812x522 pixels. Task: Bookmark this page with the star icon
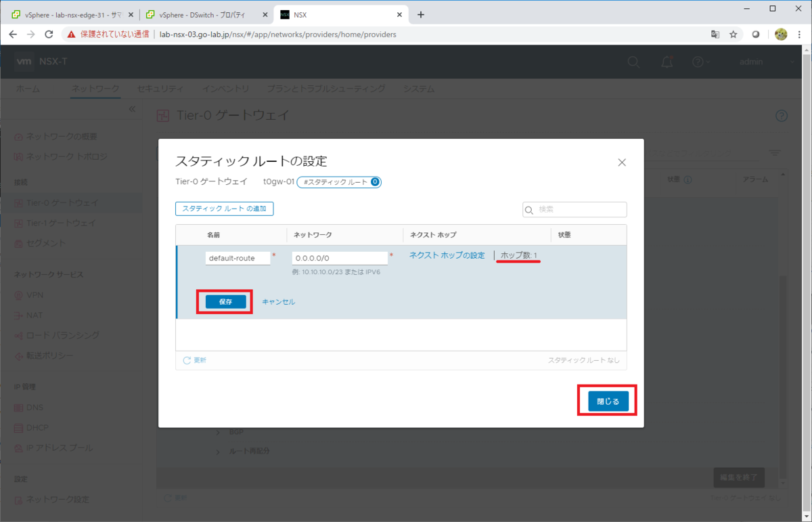click(x=734, y=35)
